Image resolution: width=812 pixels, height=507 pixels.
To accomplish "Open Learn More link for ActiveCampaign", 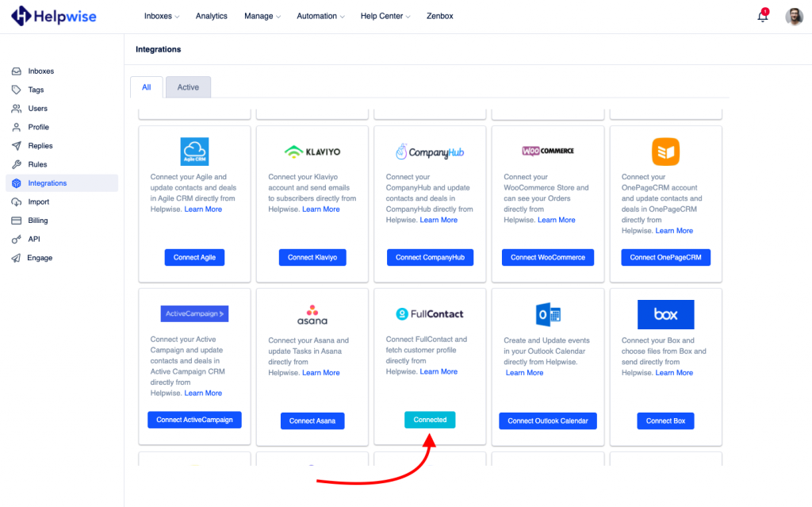I will [x=203, y=393].
